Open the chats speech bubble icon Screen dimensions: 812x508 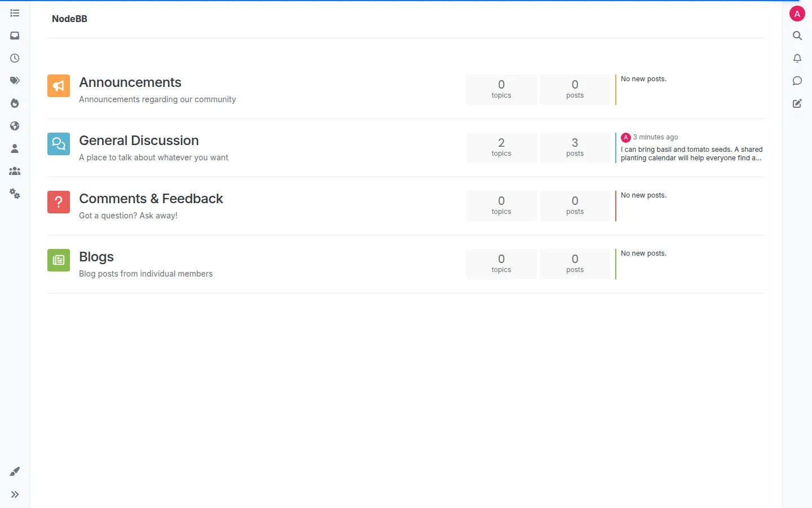click(797, 81)
